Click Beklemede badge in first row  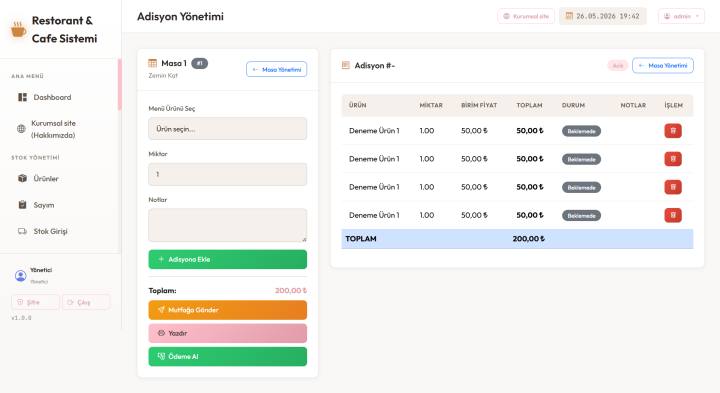pyautogui.click(x=581, y=131)
